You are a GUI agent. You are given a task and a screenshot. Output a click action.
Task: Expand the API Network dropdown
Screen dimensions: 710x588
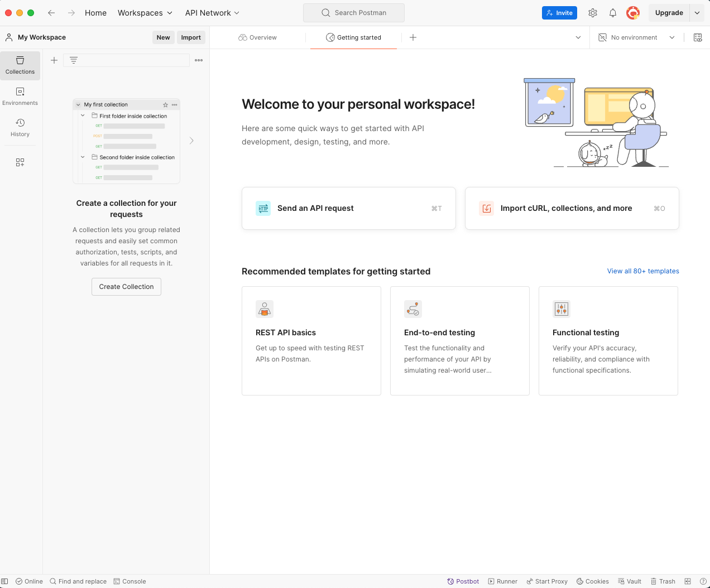pyautogui.click(x=212, y=13)
